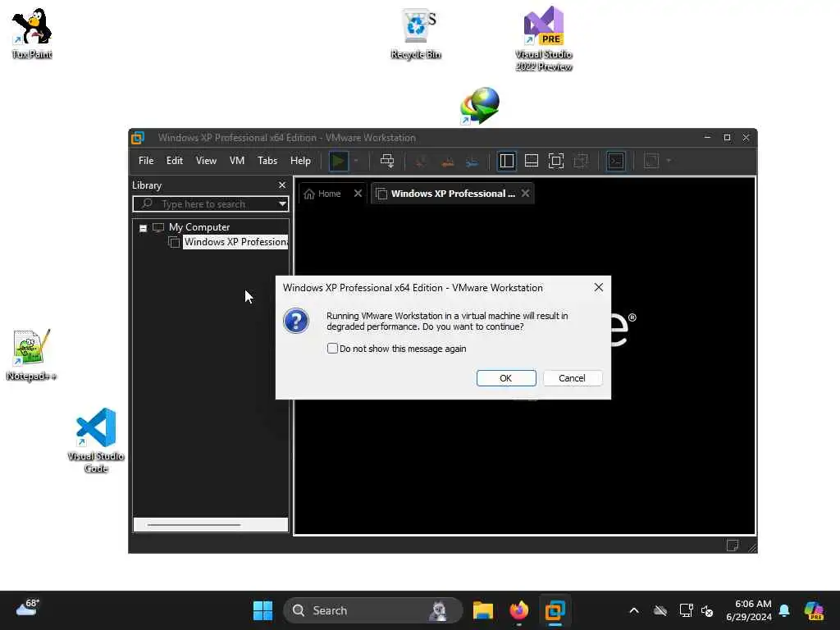Click the Take Snapshot toolbar icon
840x630 pixels.
[421, 162]
